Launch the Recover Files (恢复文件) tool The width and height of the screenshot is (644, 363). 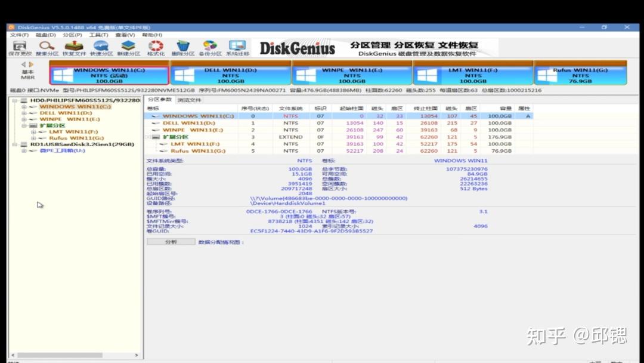pyautogui.click(x=74, y=48)
